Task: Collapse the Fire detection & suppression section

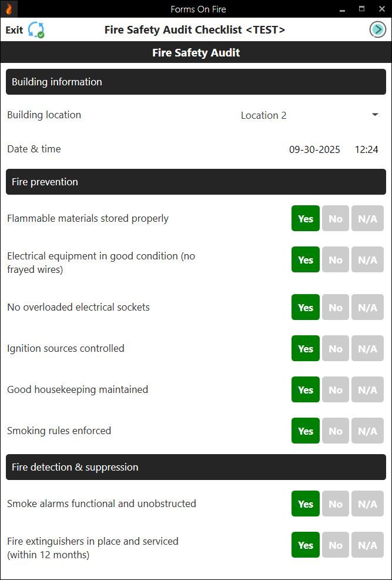Action: pyautogui.click(x=196, y=467)
